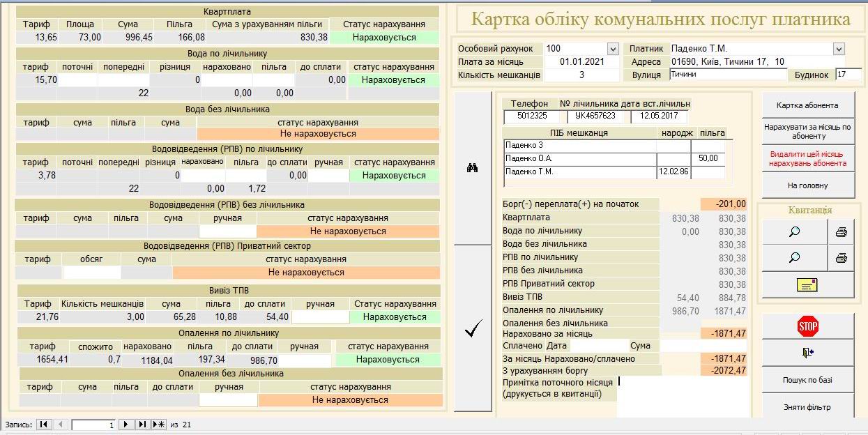
Task: Click Вода без лічильника status Не нараховується
Action: [x=318, y=133]
